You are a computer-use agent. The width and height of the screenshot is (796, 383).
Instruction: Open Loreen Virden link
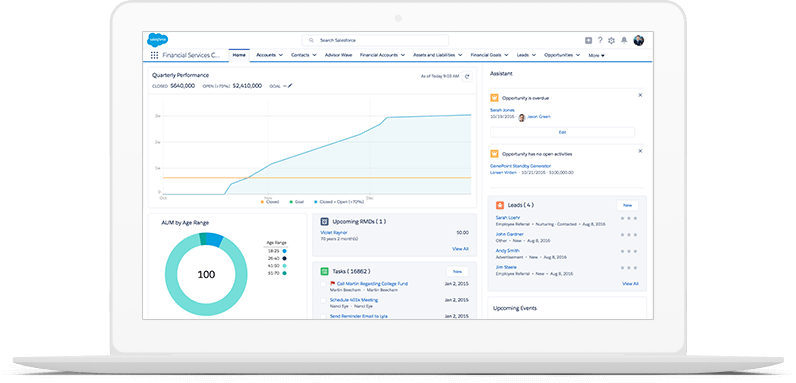pyautogui.click(x=504, y=173)
